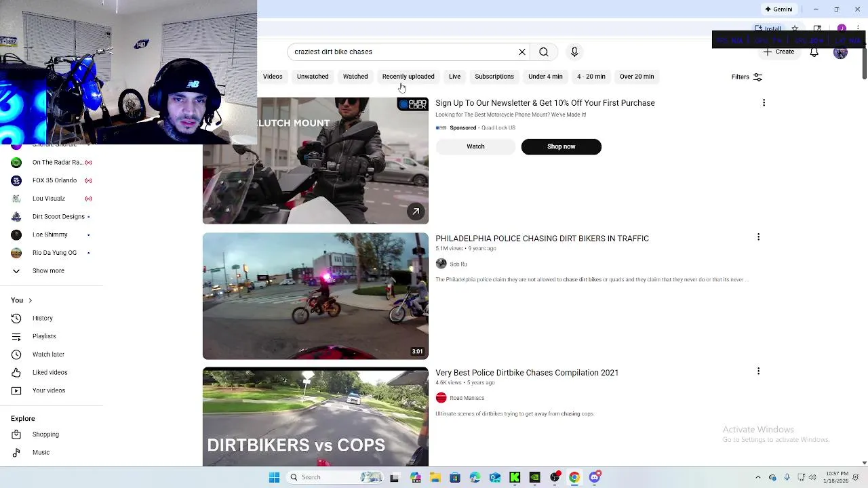Open the newsletter 10% off ad title
This screenshot has width=868, height=488.
click(545, 103)
